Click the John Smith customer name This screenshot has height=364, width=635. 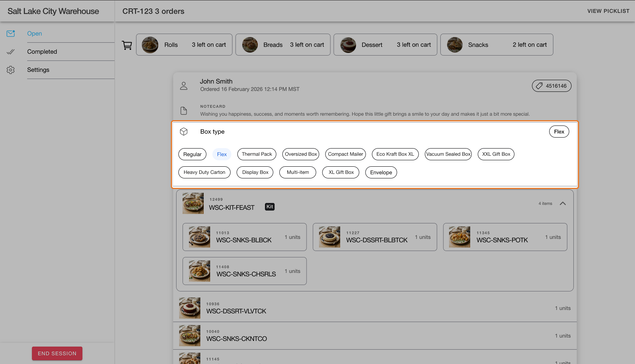click(216, 81)
